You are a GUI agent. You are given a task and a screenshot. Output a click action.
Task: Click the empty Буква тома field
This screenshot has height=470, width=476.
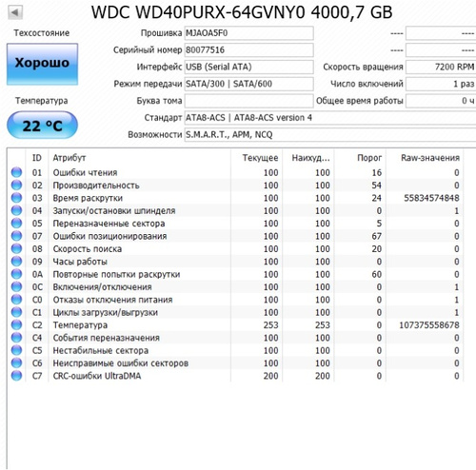pyautogui.click(x=248, y=101)
